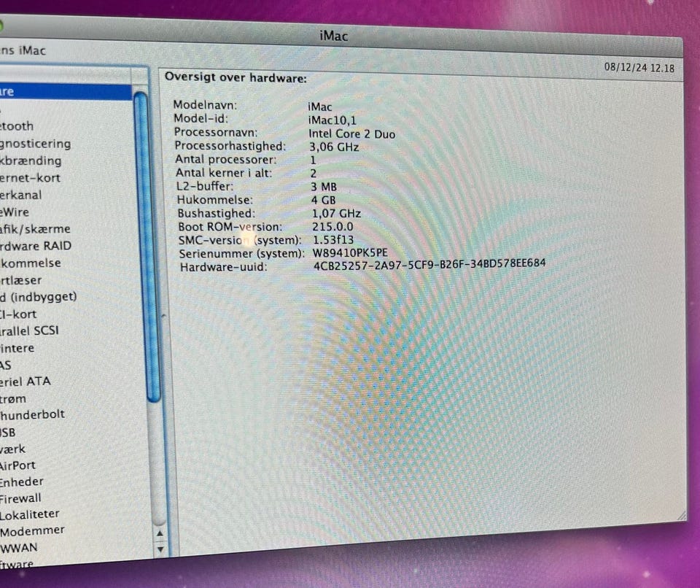
Task: Select Hardware RAID in the sidebar
Action: click(35, 246)
